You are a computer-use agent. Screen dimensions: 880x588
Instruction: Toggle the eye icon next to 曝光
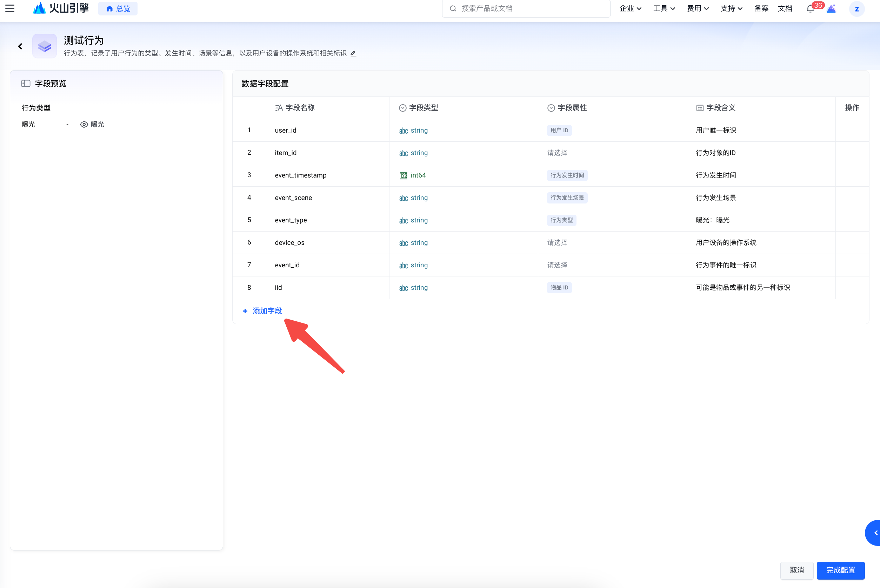(84, 125)
